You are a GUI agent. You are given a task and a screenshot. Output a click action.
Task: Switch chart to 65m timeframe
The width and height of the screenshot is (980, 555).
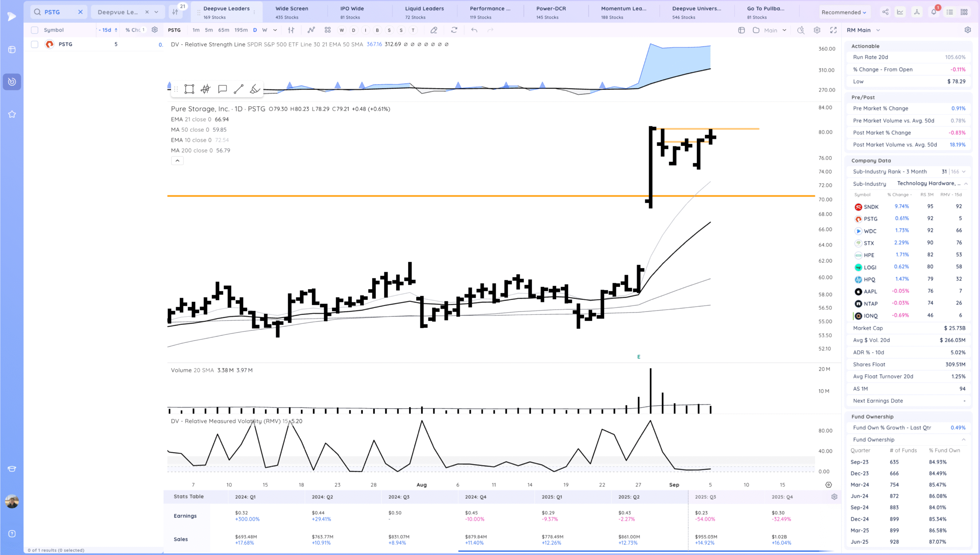coord(224,30)
